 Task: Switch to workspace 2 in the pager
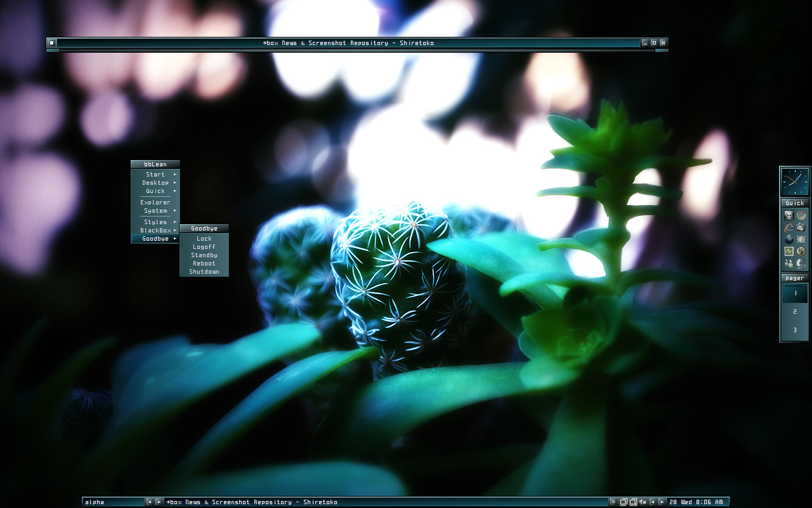coord(795,312)
